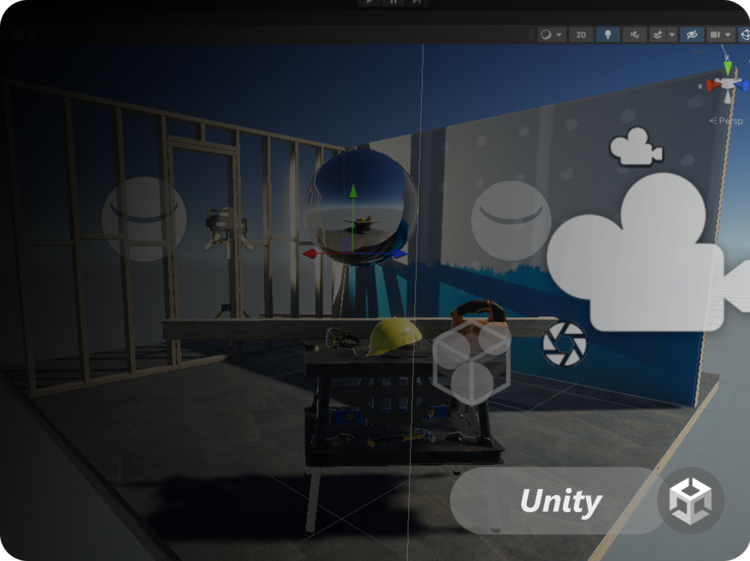Toggle the Gizmos sphere button at toolbar edge
Image resolution: width=750 pixels, height=561 pixels.
pos(744,34)
